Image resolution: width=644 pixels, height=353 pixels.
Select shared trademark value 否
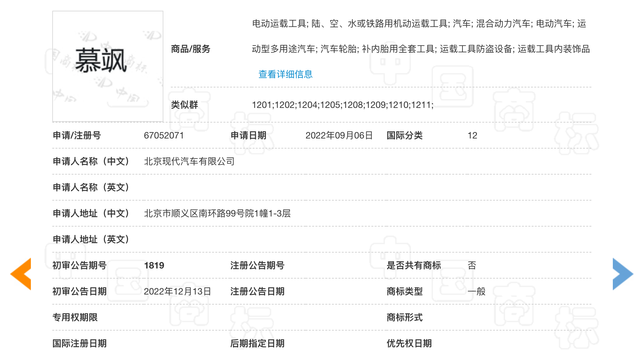[x=472, y=265]
